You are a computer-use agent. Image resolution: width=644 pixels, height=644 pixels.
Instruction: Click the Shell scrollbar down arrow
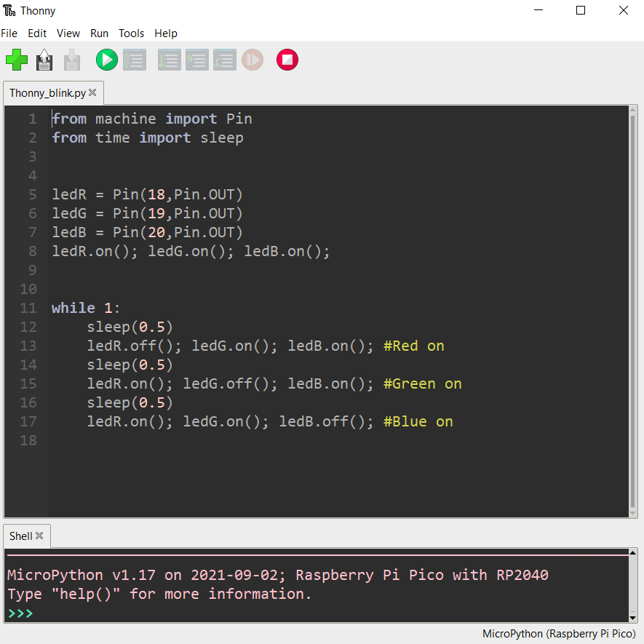point(633,618)
